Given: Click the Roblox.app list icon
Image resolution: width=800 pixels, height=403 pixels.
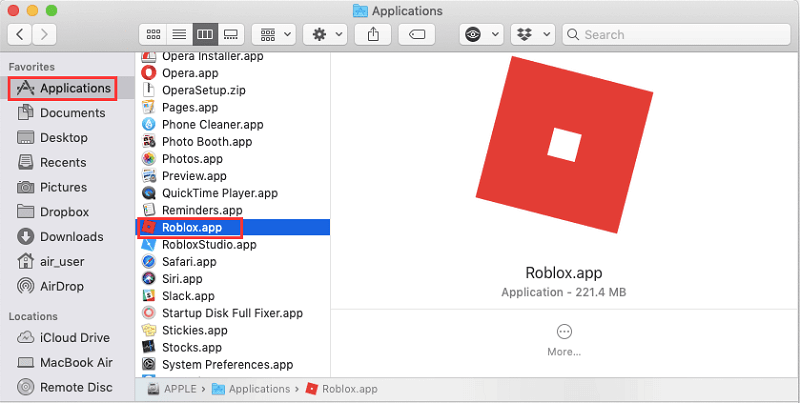Looking at the screenshot, I should click(x=148, y=227).
